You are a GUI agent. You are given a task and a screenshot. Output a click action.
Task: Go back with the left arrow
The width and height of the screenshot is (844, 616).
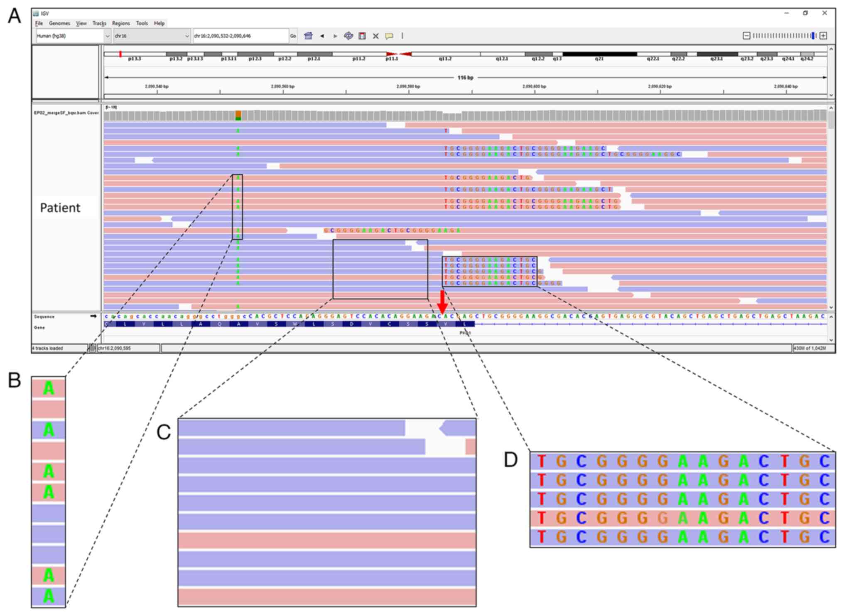pyautogui.click(x=322, y=36)
